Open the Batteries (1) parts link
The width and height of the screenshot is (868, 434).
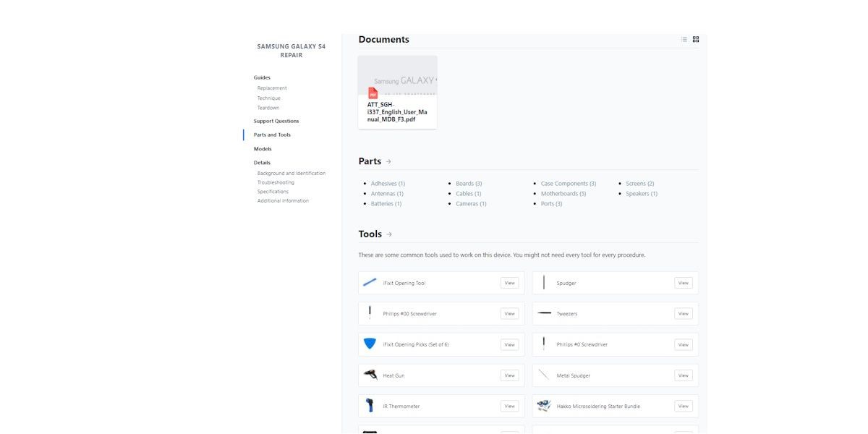[386, 204]
